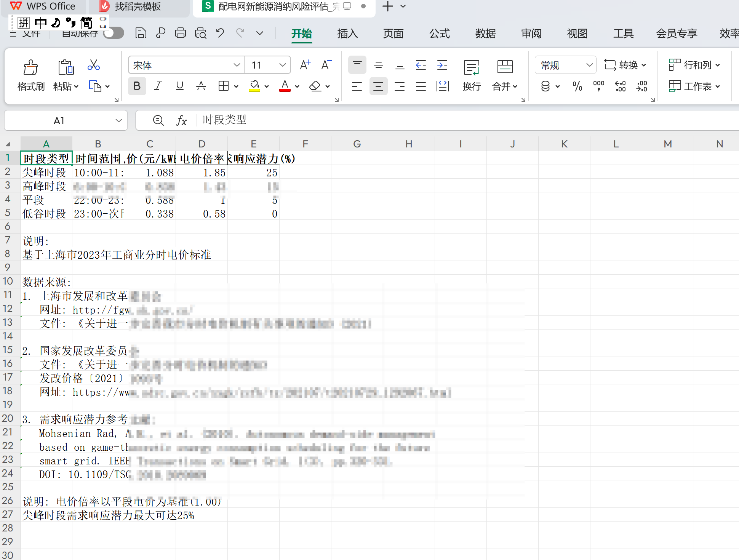Click the strikethrough text icon

coord(201,86)
